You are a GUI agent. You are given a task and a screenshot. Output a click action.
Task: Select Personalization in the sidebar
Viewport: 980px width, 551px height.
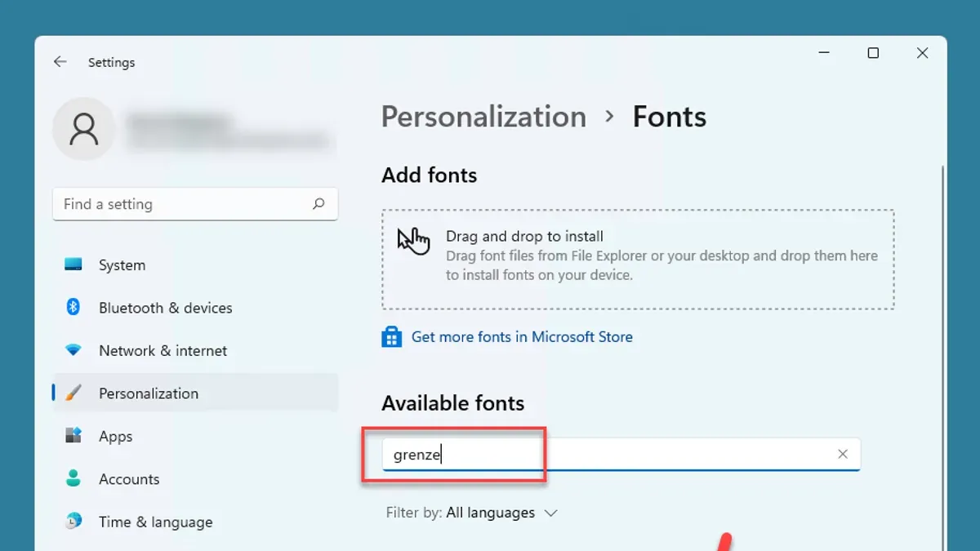pos(195,393)
